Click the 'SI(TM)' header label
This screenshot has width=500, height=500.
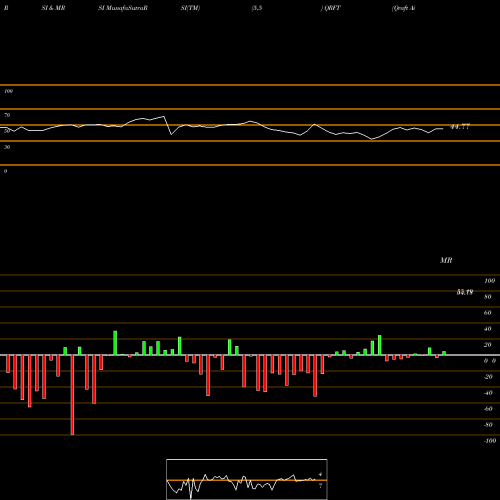[190, 8]
